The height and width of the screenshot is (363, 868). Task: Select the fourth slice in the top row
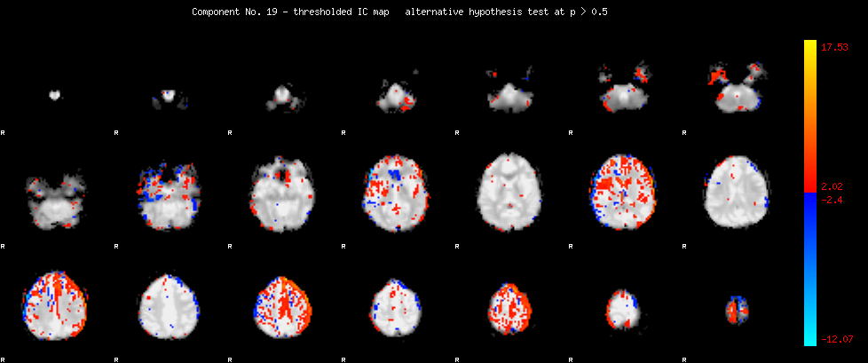(397, 94)
